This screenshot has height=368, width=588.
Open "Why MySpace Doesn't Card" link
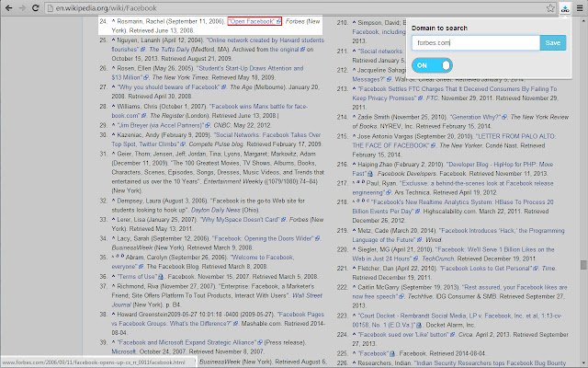pyautogui.click(x=240, y=220)
